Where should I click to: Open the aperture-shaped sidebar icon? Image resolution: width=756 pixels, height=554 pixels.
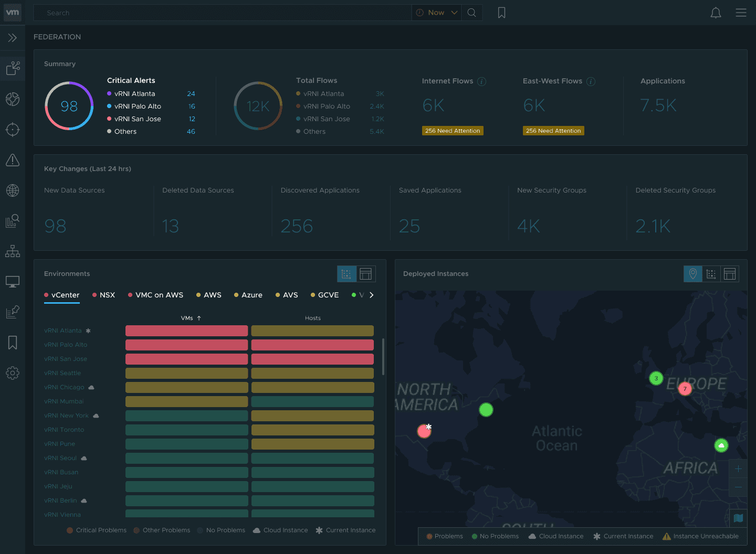pos(13,99)
